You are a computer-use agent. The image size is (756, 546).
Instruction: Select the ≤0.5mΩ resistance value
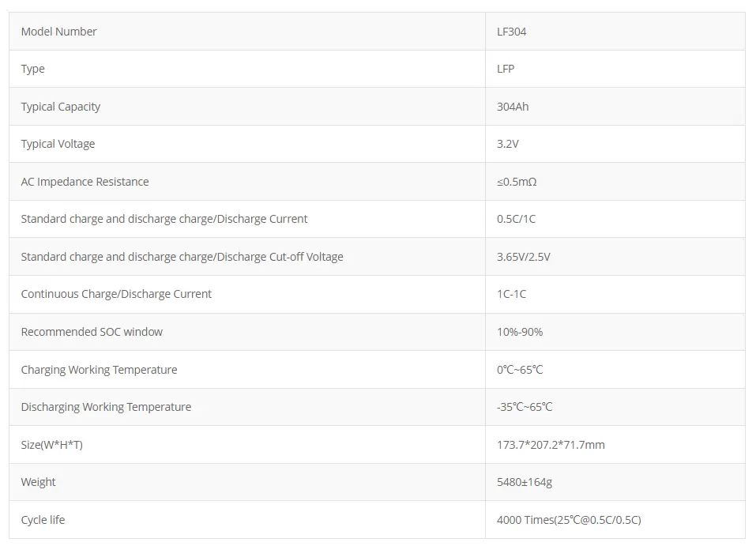(x=517, y=182)
